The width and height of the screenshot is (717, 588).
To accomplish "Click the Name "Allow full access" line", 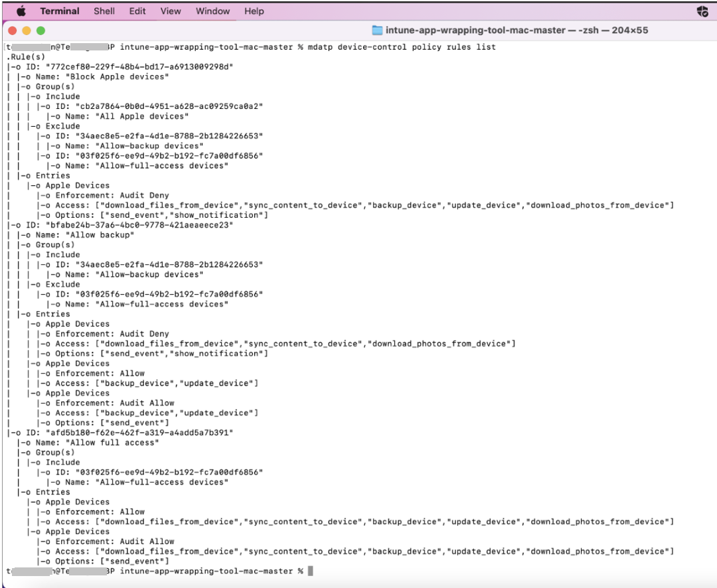I will [x=98, y=443].
